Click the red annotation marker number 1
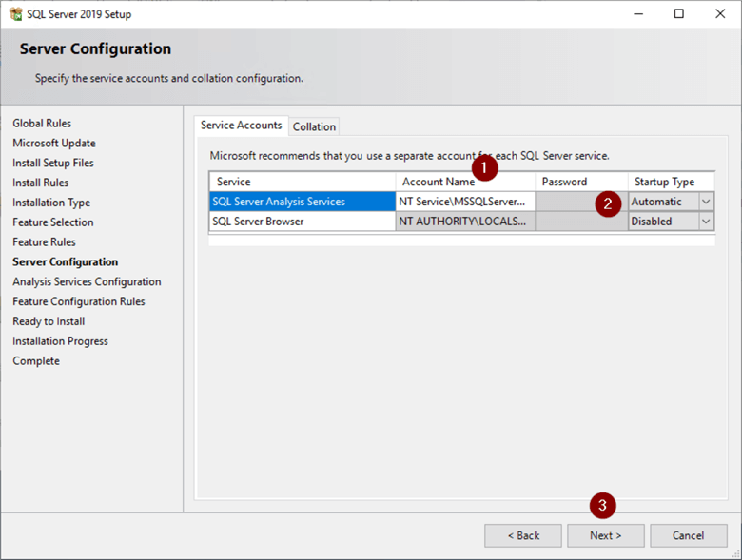This screenshot has height=560, width=742. 485,168
